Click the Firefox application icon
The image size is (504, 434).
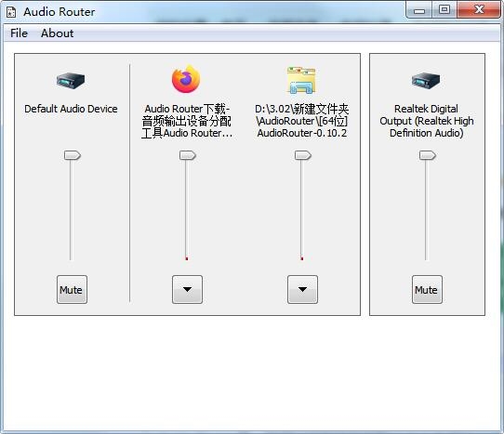pos(186,79)
